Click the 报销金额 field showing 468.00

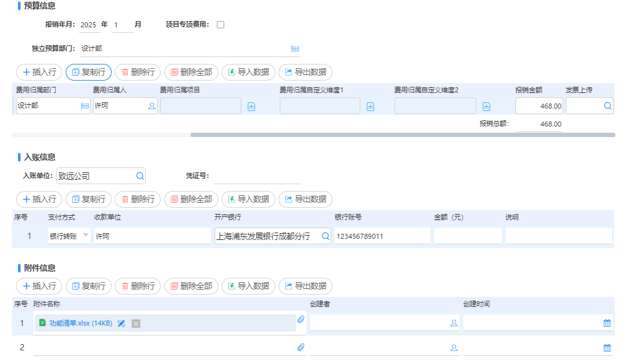[x=539, y=106]
